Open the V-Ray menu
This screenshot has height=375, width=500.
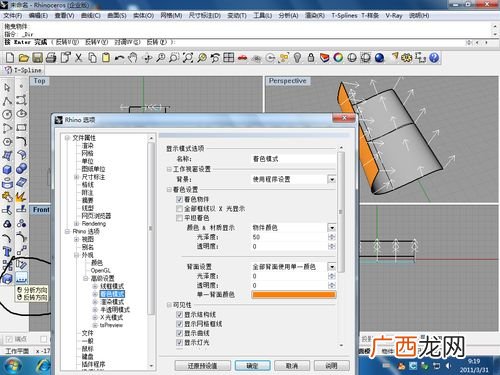coord(394,15)
